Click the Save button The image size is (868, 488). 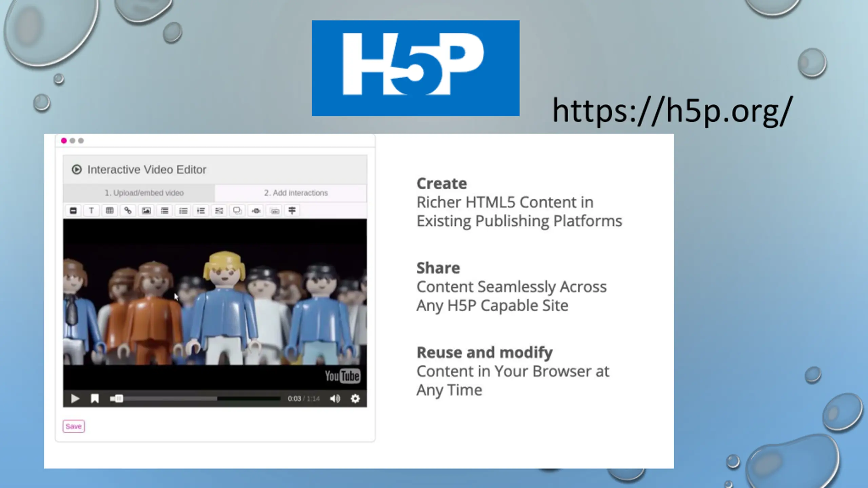point(74,426)
